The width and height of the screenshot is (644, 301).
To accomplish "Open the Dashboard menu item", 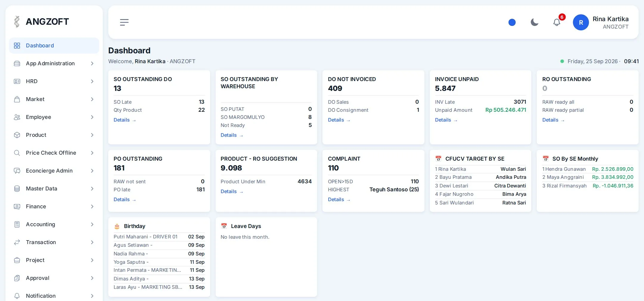I will tap(54, 46).
